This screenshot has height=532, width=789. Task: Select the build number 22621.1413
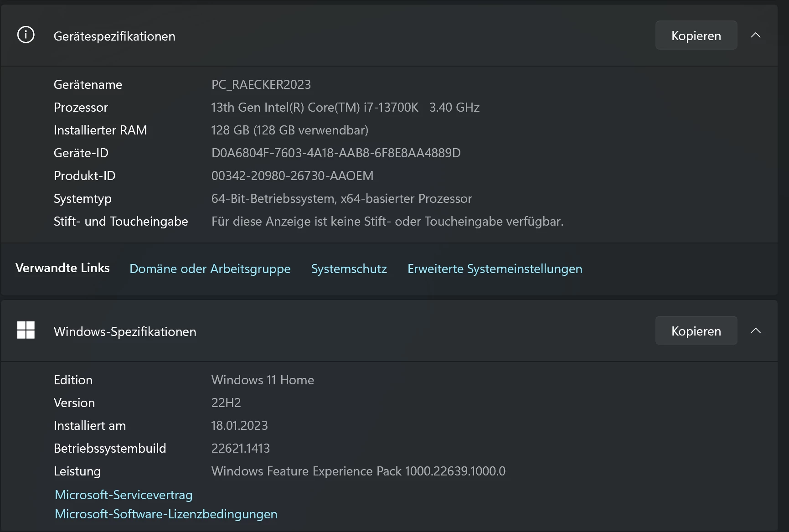pyautogui.click(x=240, y=448)
